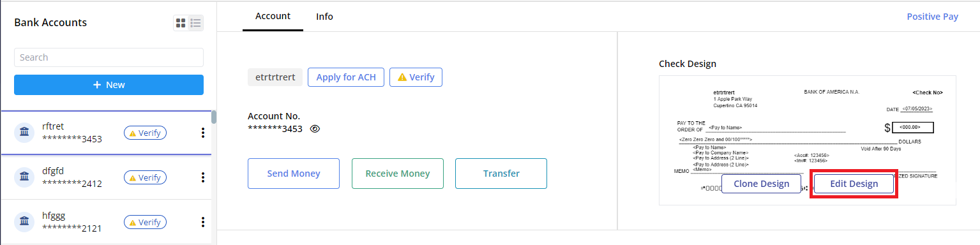This screenshot has height=245, width=980.
Task: Click the Edit Design button
Action: 854,184
